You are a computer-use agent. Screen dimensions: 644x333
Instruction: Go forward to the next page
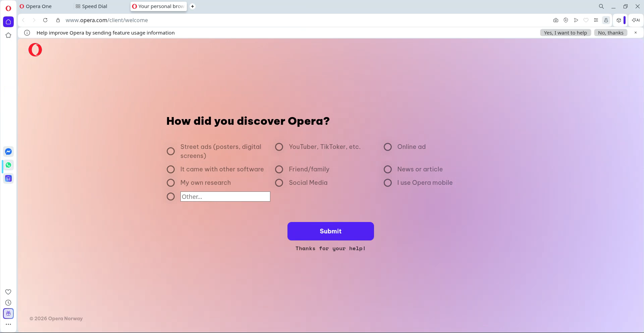(34, 20)
